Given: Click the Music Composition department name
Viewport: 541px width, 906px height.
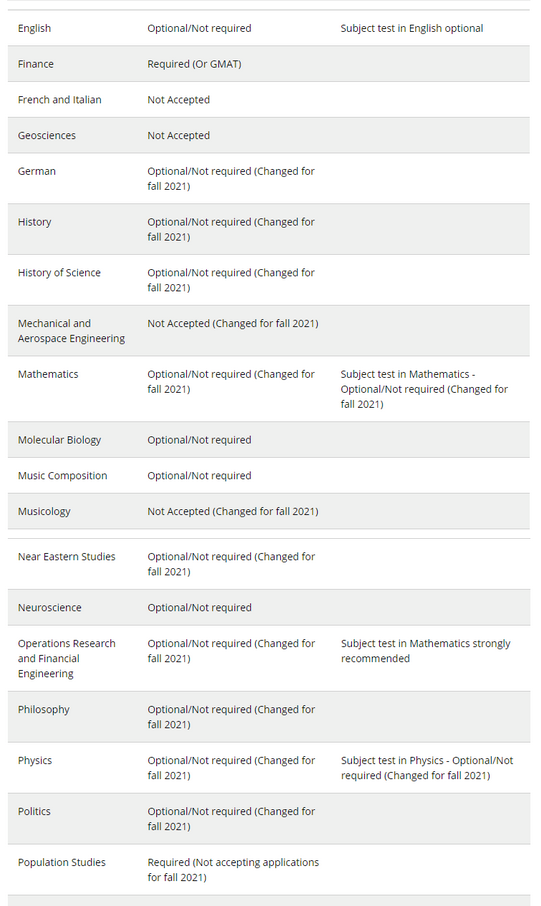Looking at the screenshot, I should (62, 476).
